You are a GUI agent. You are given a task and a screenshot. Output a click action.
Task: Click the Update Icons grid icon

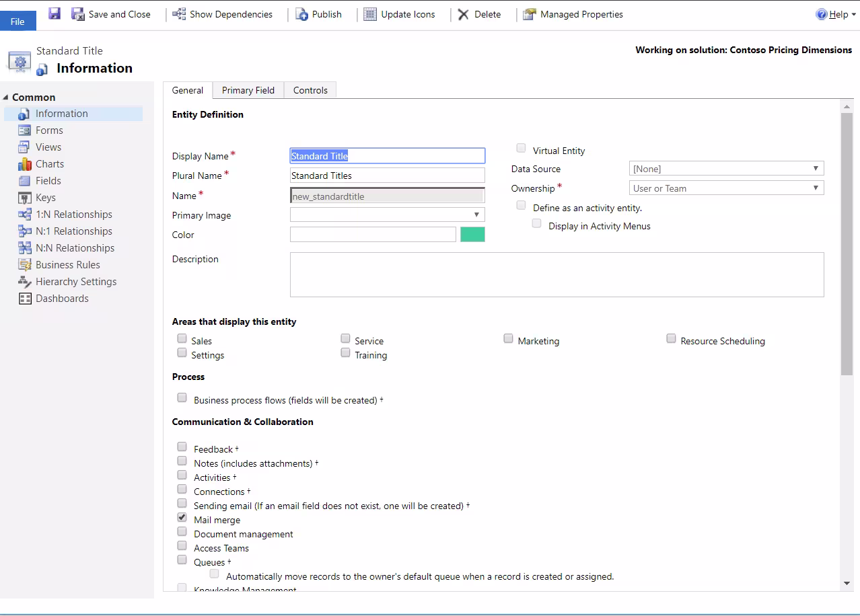pos(370,14)
